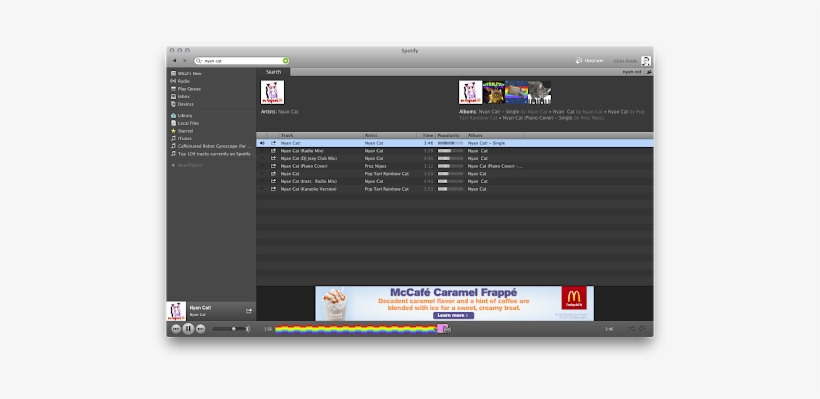The height and width of the screenshot is (399, 820).
Task: Star Nyan Cat (DJ Joey Club Mix) track
Action: point(262,158)
